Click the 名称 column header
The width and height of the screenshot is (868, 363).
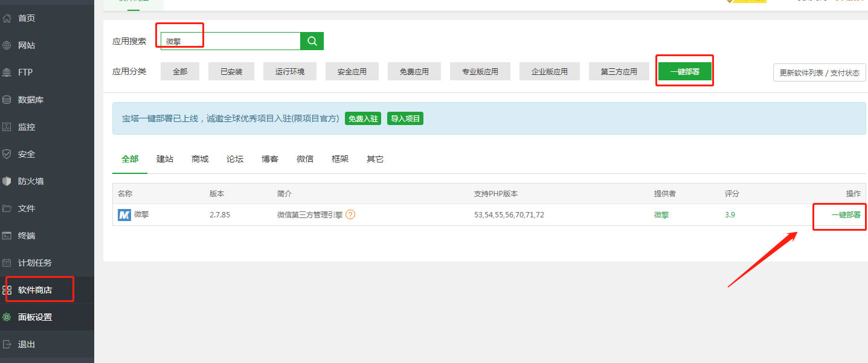[125, 194]
